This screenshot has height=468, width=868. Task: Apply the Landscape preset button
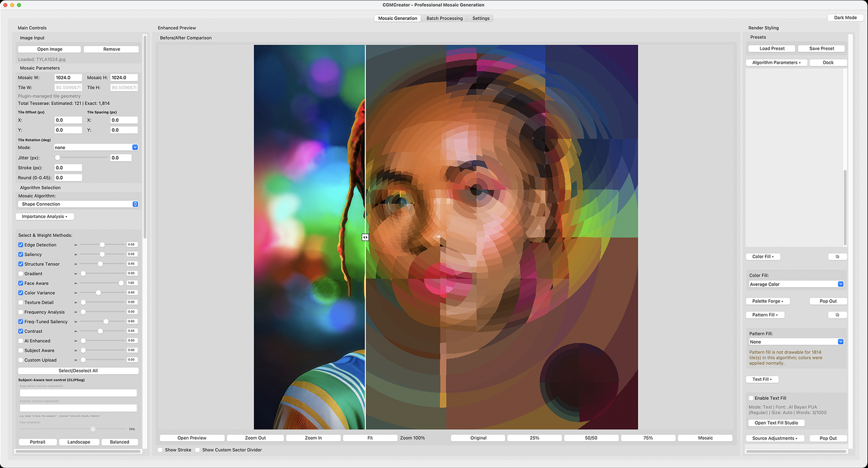79,442
